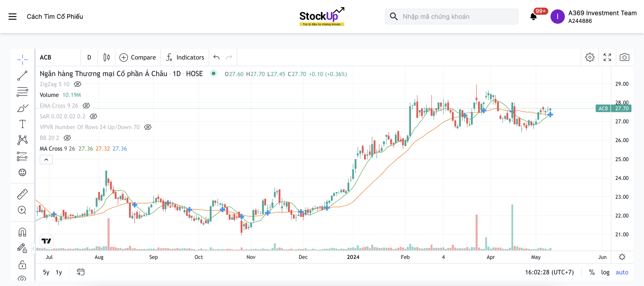Open A369 Investment Team account
The height and width of the screenshot is (286, 644).
[x=602, y=17]
